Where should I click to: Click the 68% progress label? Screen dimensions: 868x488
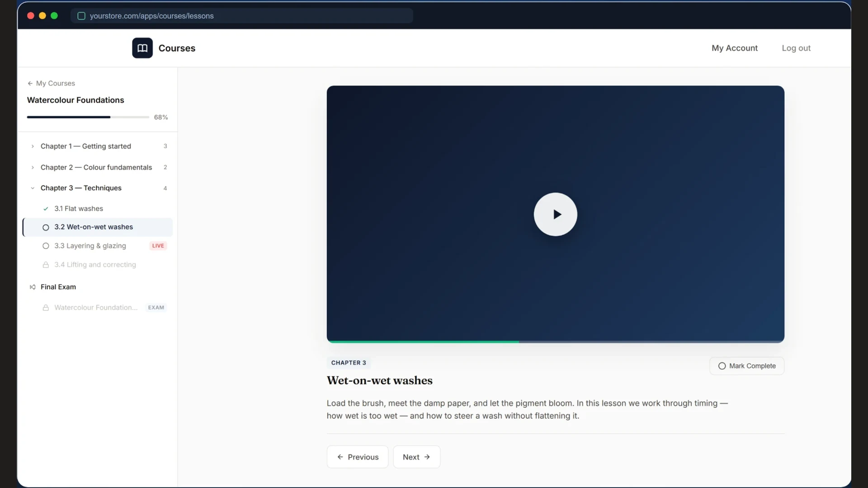[161, 117]
